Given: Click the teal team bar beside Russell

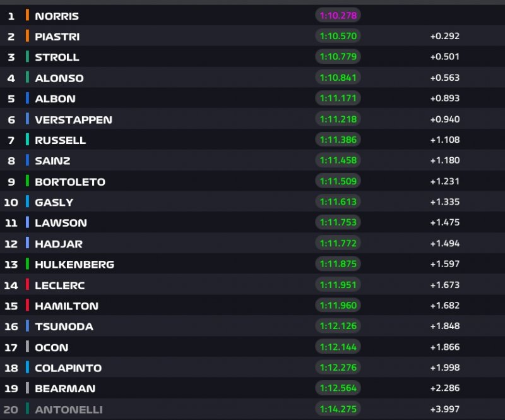Looking at the screenshot, I should [x=28, y=140].
